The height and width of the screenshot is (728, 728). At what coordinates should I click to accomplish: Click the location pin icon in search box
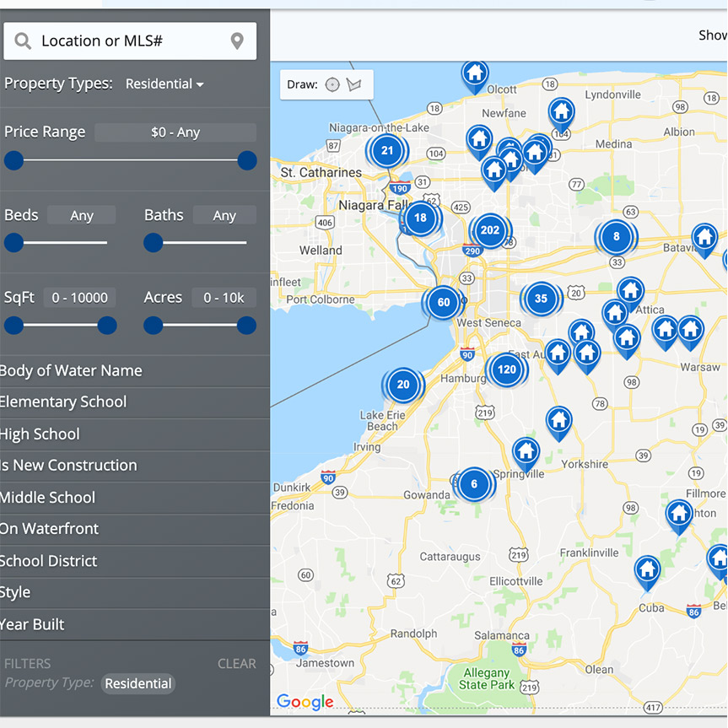click(x=237, y=40)
